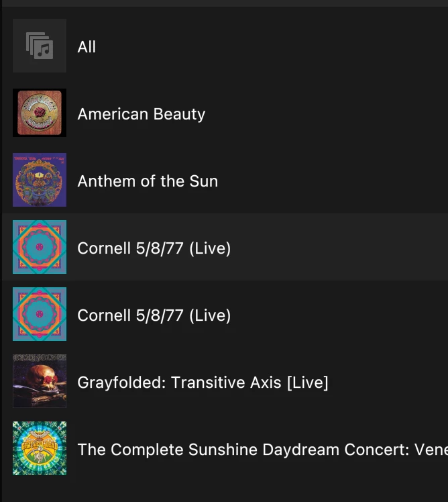The width and height of the screenshot is (448, 502).
Task: Select "The Complete Sunshine Daydream Concert" title
Action: click(x=262, y=450)
